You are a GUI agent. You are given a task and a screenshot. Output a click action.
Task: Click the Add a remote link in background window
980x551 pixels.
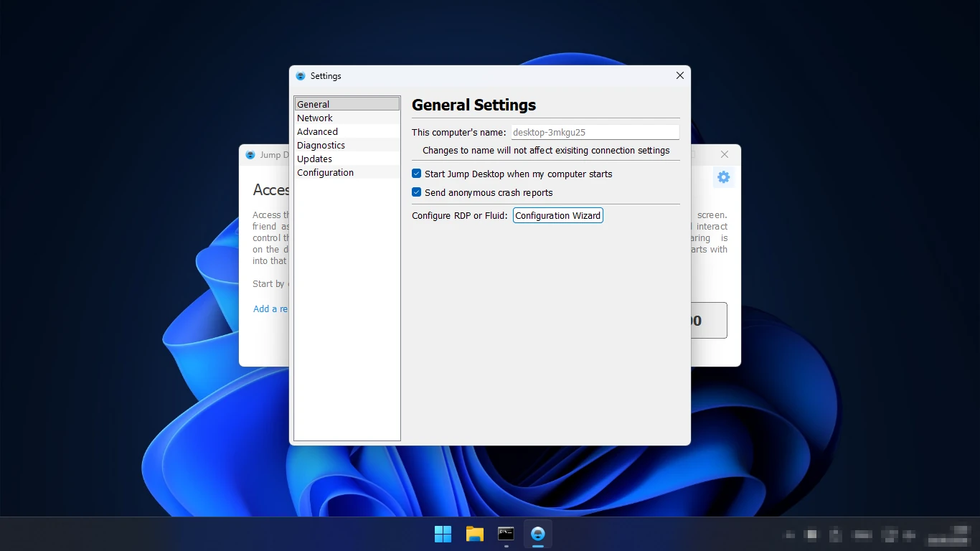click(271, 309)
